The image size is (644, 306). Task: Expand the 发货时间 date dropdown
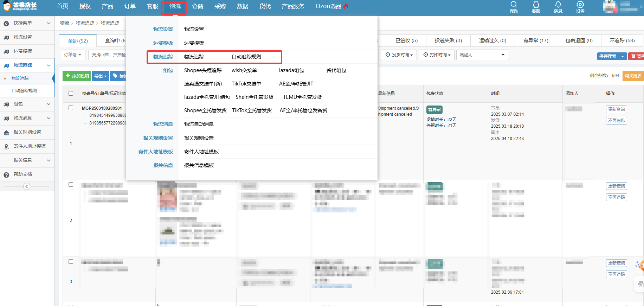pos(399,55)
